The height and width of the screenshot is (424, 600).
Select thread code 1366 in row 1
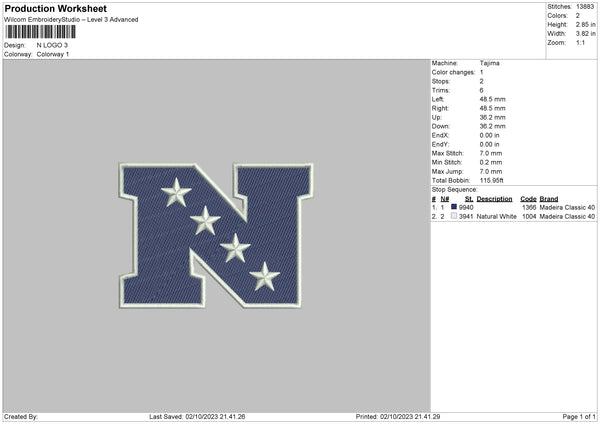point(529,207)
